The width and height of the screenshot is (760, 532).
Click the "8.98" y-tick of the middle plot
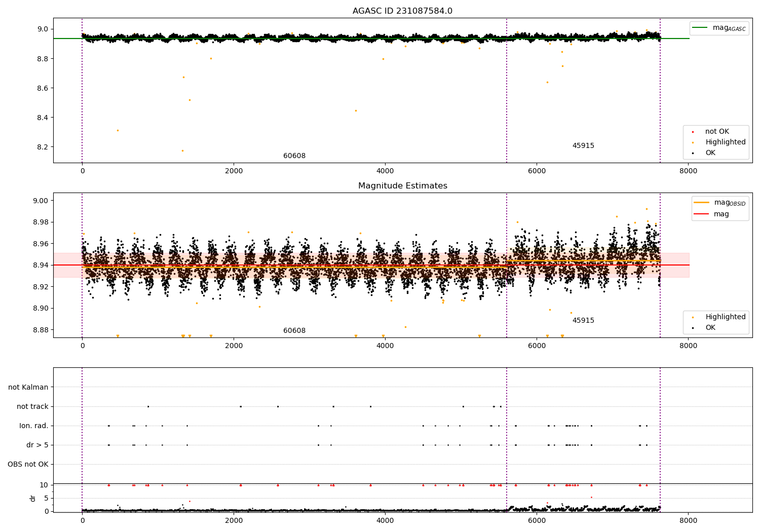pos(41,222)
